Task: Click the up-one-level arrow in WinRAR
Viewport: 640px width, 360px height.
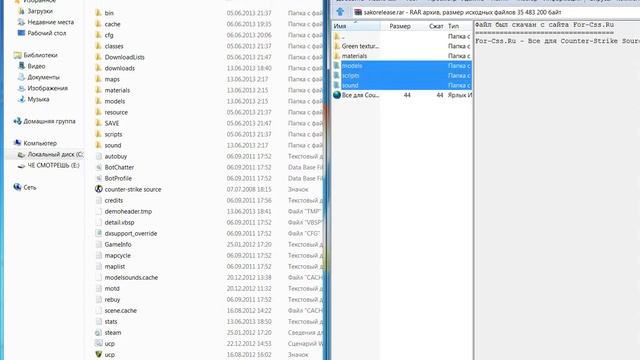Action: [x=340, y=12]
